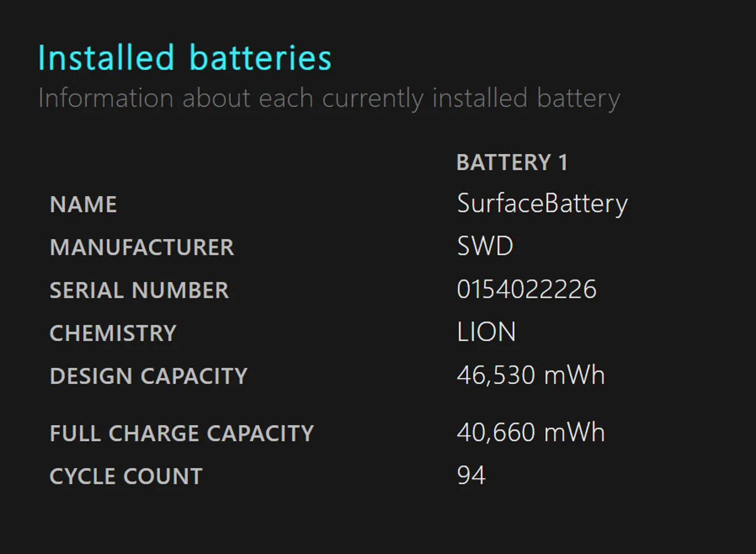Click the mWh unit after 40,660

[575, 433]
